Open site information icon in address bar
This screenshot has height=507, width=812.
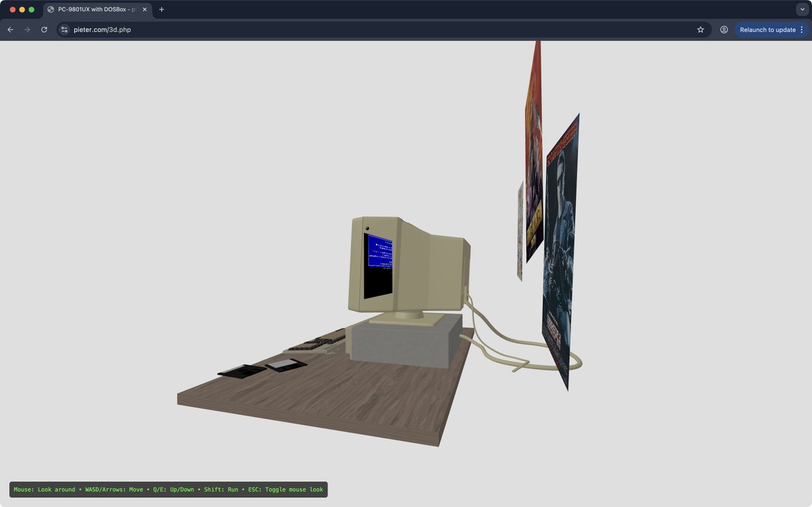pyautogui.click(x=64, y=30)
